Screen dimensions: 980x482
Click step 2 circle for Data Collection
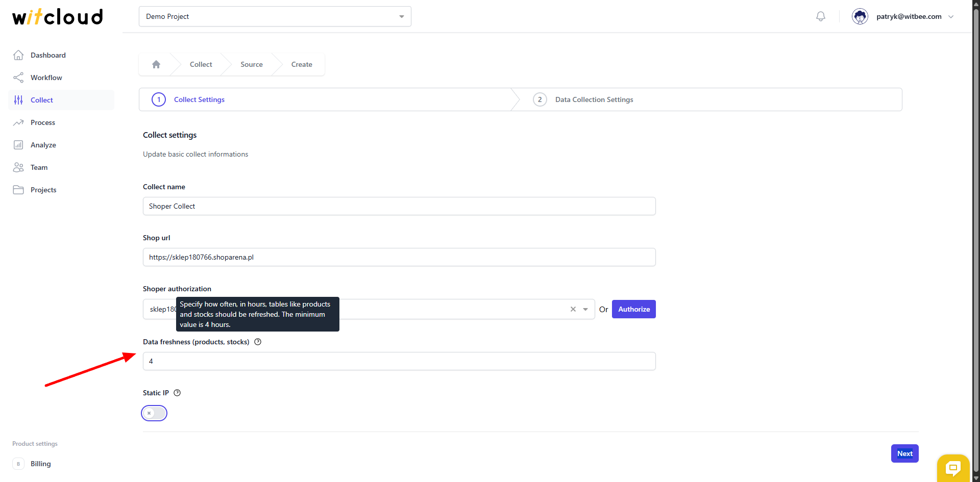click(540, 99)
